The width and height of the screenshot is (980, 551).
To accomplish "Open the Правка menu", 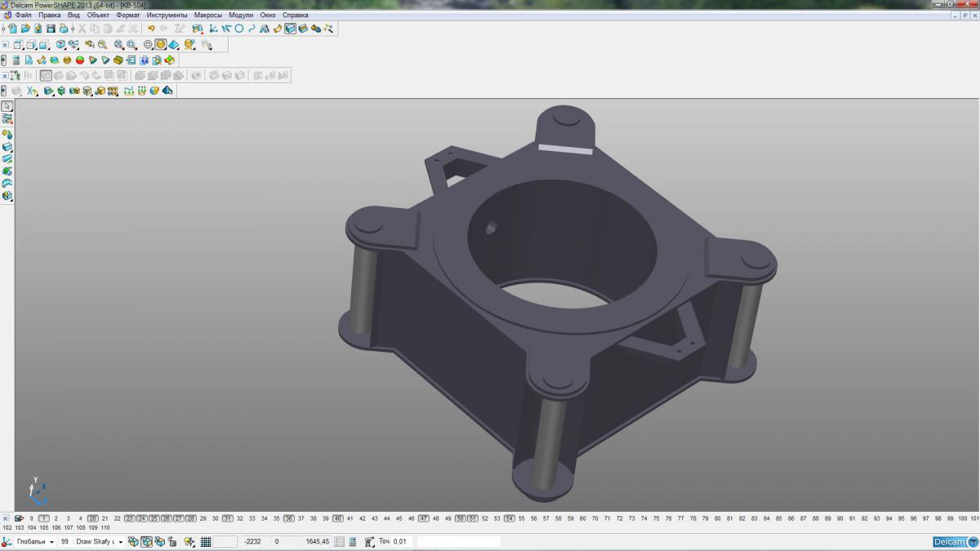I will pyautogui.click(x=50, y=15).
